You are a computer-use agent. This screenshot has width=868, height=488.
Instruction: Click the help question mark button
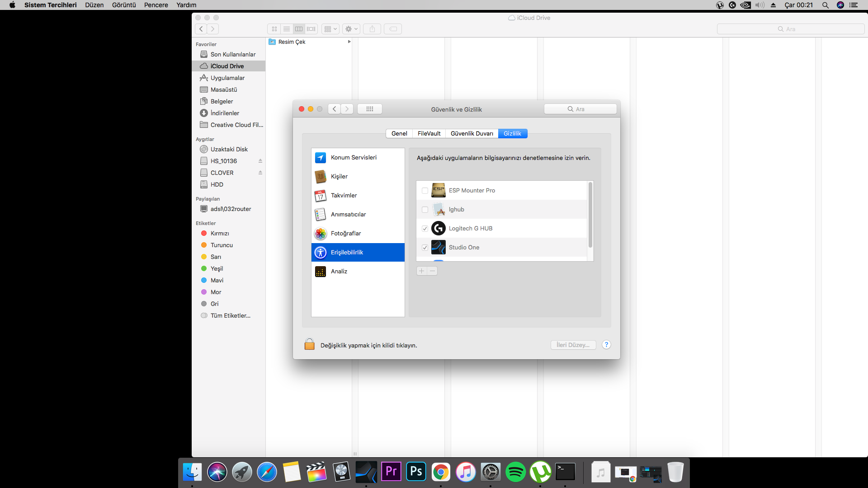coord(606,345)
